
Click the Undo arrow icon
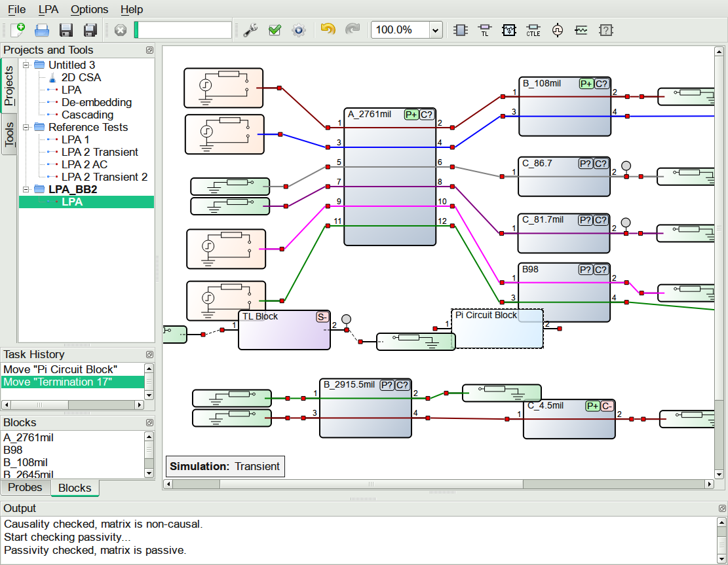(x=328, y=30)
